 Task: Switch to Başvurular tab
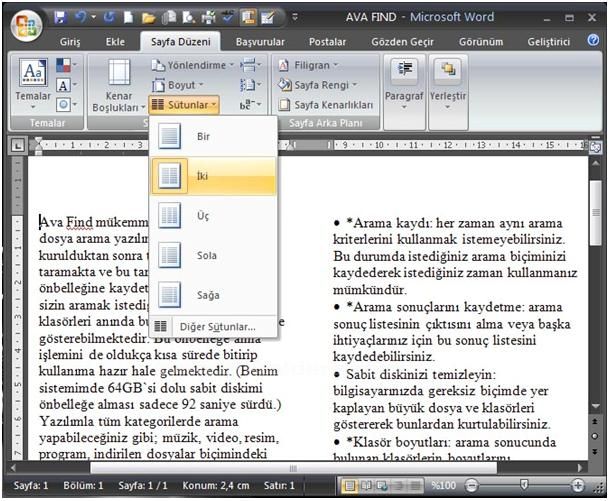[x=260, y=42]
